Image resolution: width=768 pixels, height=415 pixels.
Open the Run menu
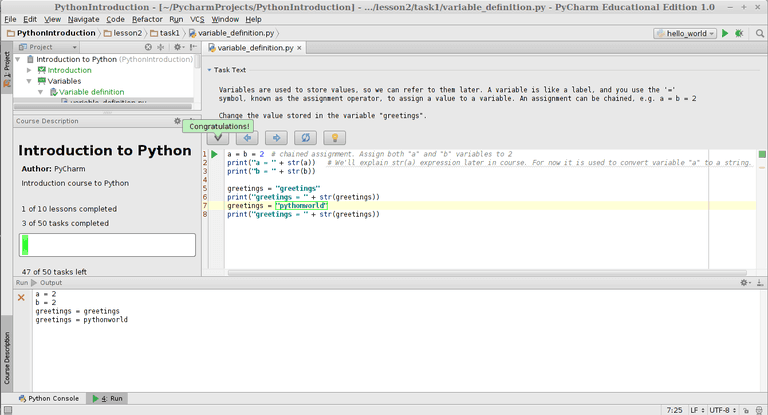pos(176,19)
